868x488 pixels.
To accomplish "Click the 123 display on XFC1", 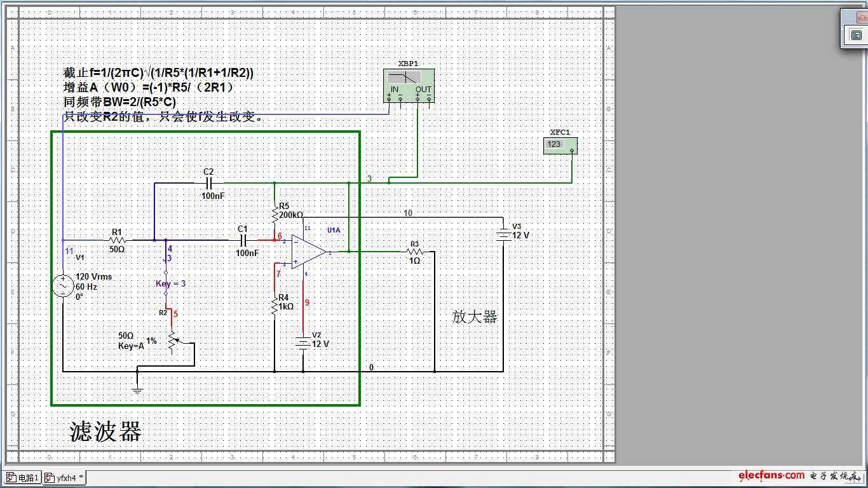I will coord(554,144).
